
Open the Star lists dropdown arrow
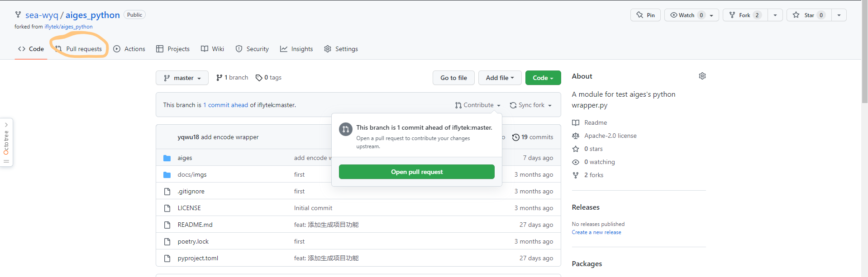tap(839, 15)
